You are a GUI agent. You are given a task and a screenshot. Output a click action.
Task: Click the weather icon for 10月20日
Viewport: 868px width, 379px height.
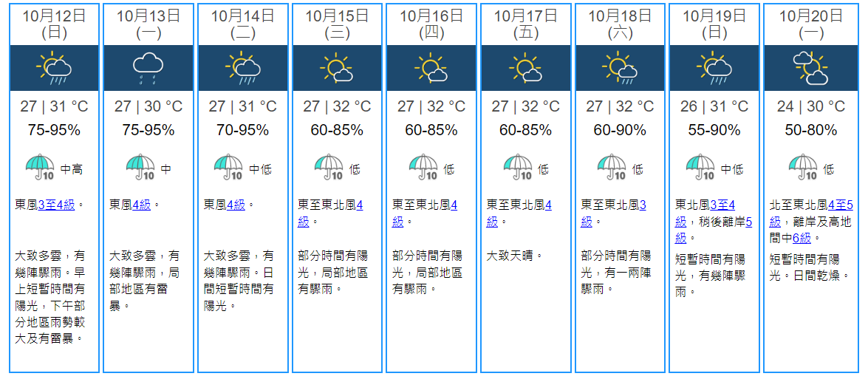click(810, 68)
